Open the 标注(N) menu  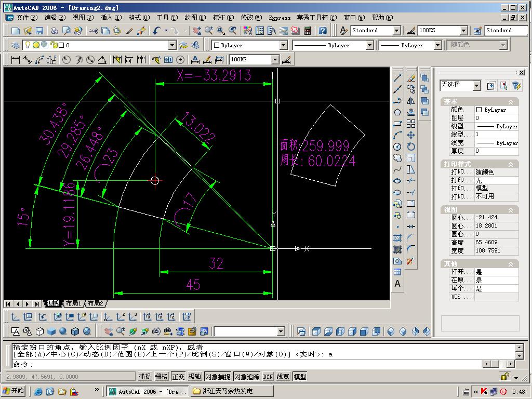click(223, 18)
